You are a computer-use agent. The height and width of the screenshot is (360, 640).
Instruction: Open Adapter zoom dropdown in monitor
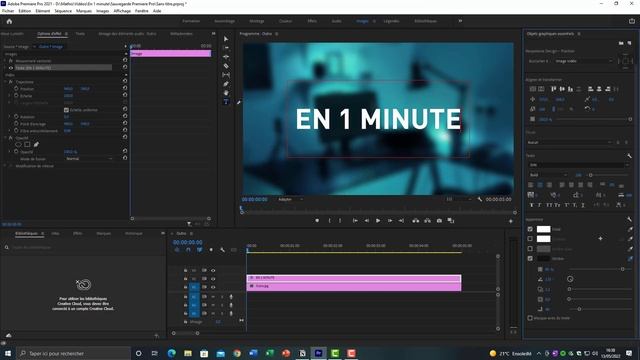click(290, 200)
